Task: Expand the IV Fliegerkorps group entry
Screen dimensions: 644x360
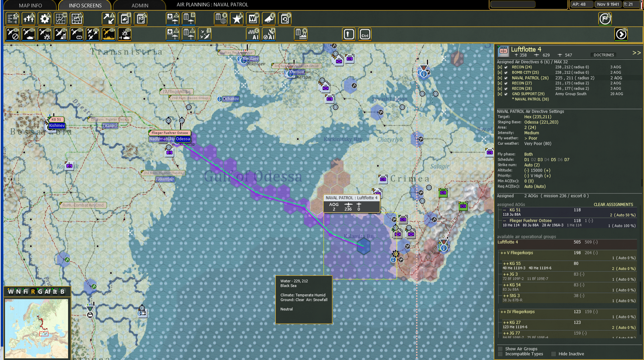Action: click(503, 312)
